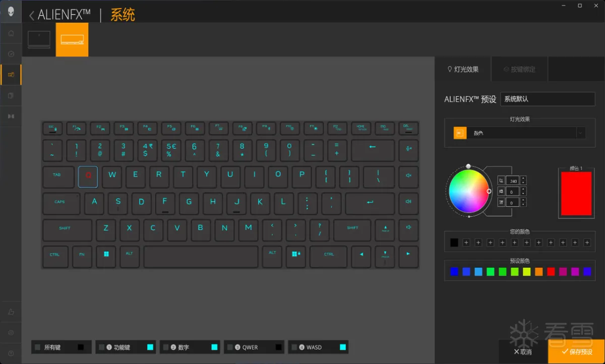Open the gear settings sidebar icon
605x364 pixels.
pyautogui.click(x=11, y=333)
